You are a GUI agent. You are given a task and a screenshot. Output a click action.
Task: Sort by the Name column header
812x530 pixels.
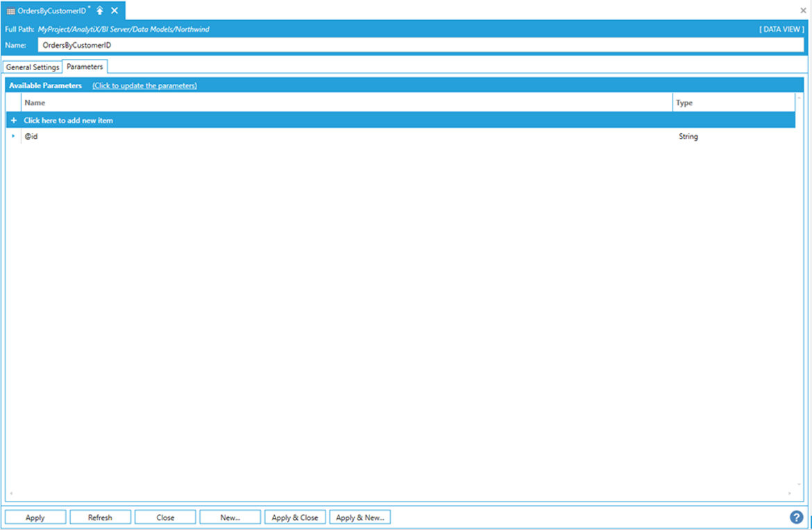pyautogui.click(x=347, y=103)
